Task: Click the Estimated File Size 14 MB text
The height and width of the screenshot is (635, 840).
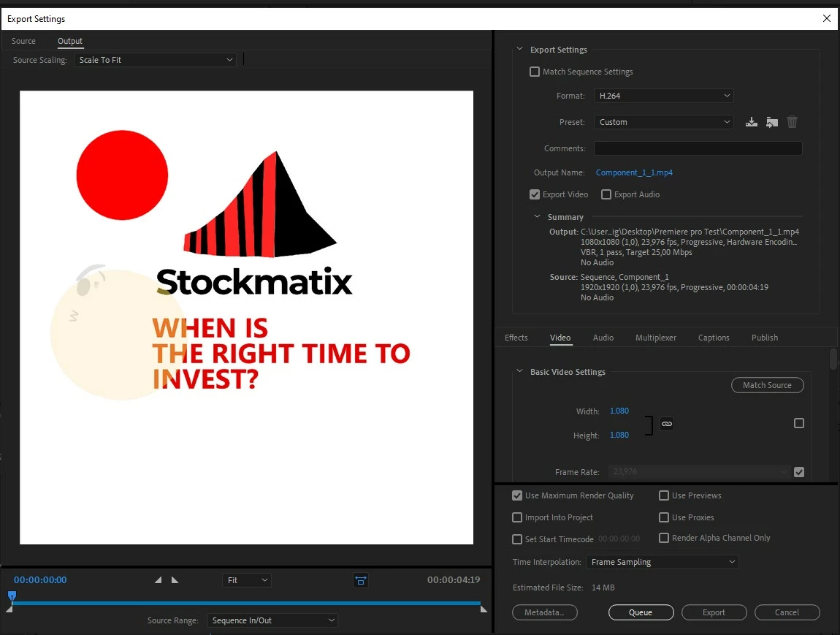Action: (x=564, y=588)
